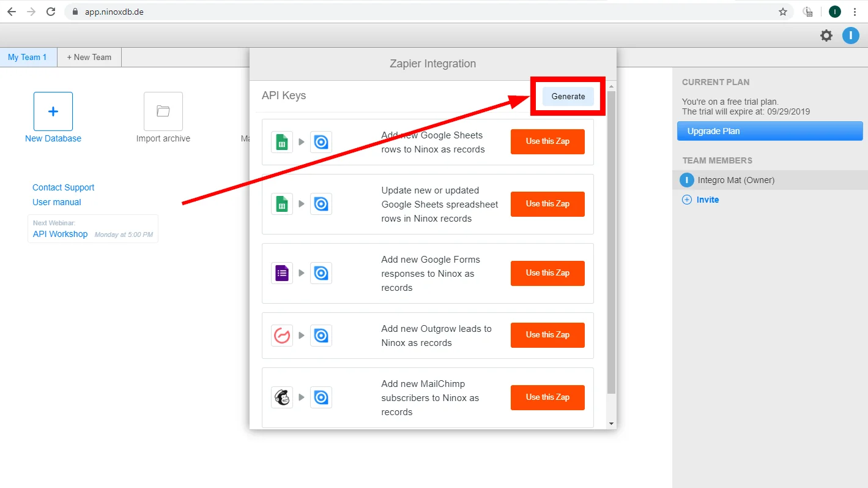Image resolution: width=868 pixels, height=488 pixels.
Task: Click Google Sheets icon in the add-rows Zap
Action: point(282,142)
